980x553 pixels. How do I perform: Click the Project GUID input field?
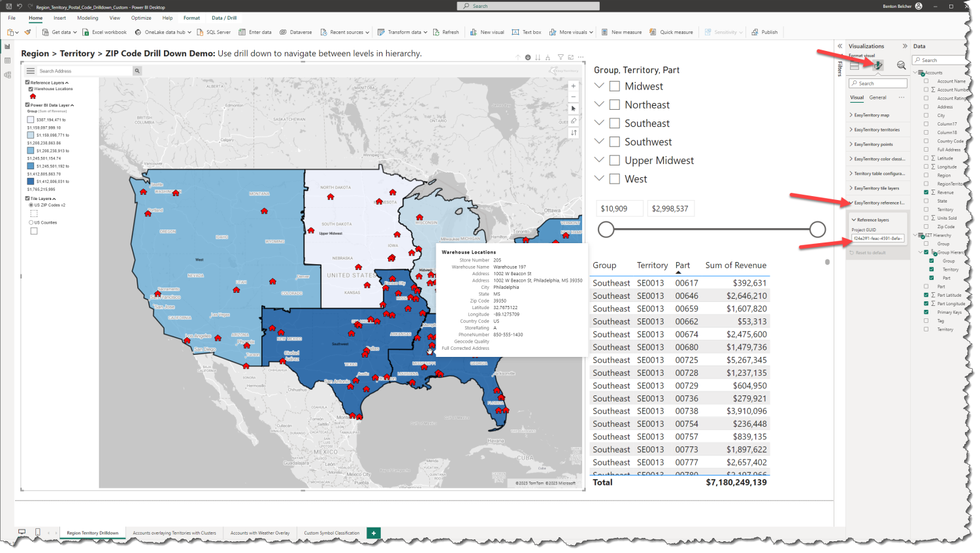click(877, 238)
